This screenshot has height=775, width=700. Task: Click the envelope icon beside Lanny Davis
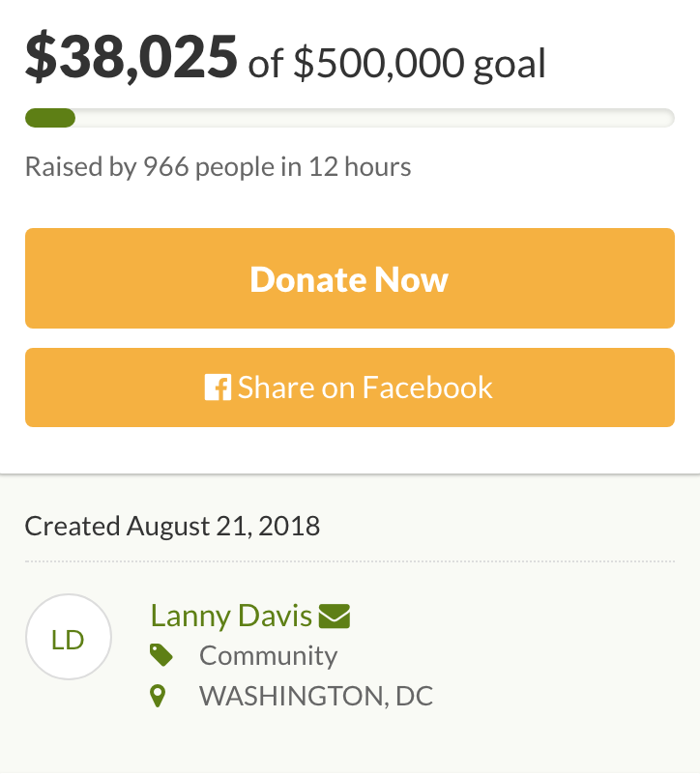click(x=335, y=617)
